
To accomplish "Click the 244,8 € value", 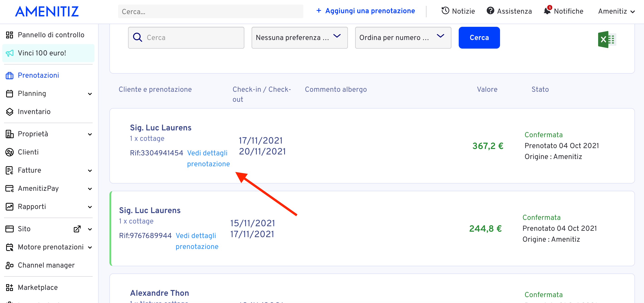I will coord(485,229).
